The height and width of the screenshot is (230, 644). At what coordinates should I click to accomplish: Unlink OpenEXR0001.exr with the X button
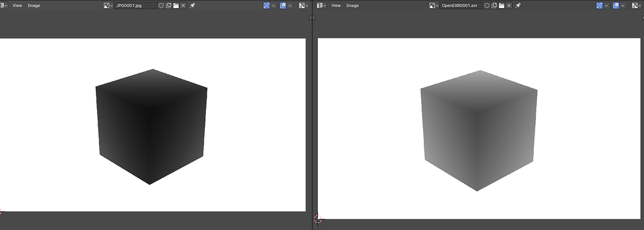(x=509, y=6)
